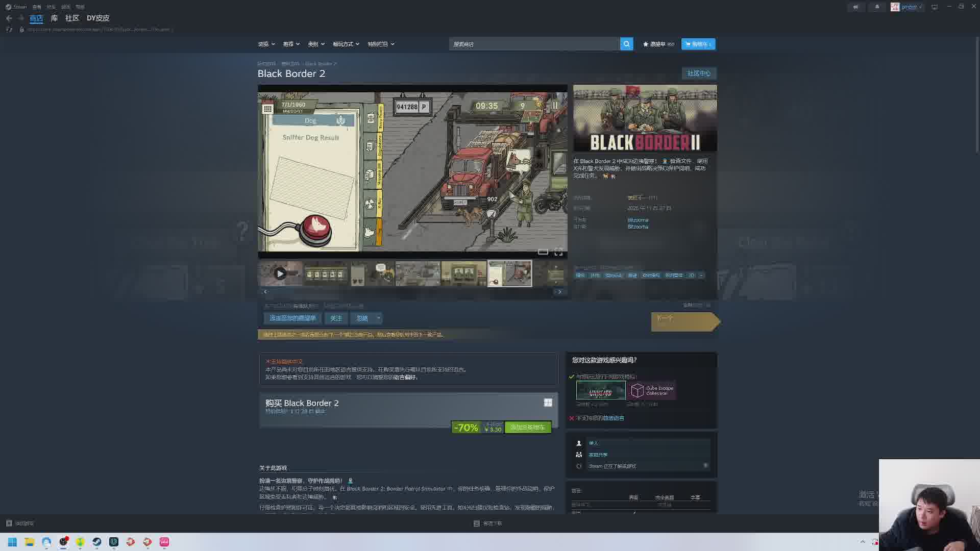Open the 社区中心 community hub button
This screenshot has height=551, width=980.
coord(699,73)
